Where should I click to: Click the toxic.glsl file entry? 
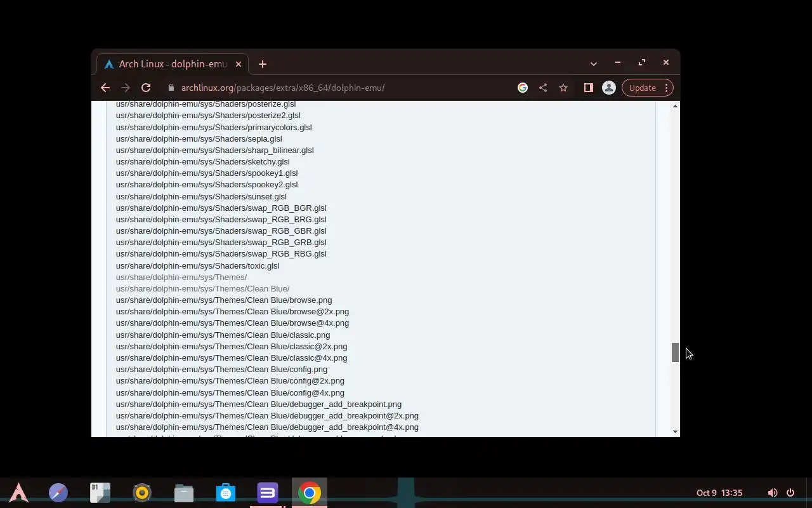197,265
